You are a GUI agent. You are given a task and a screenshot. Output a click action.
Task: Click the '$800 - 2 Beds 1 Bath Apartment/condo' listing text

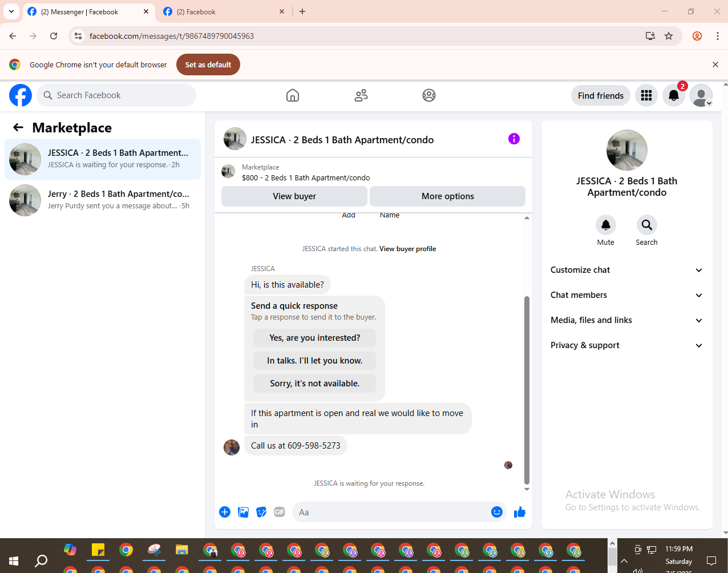(x=306, y=178)
